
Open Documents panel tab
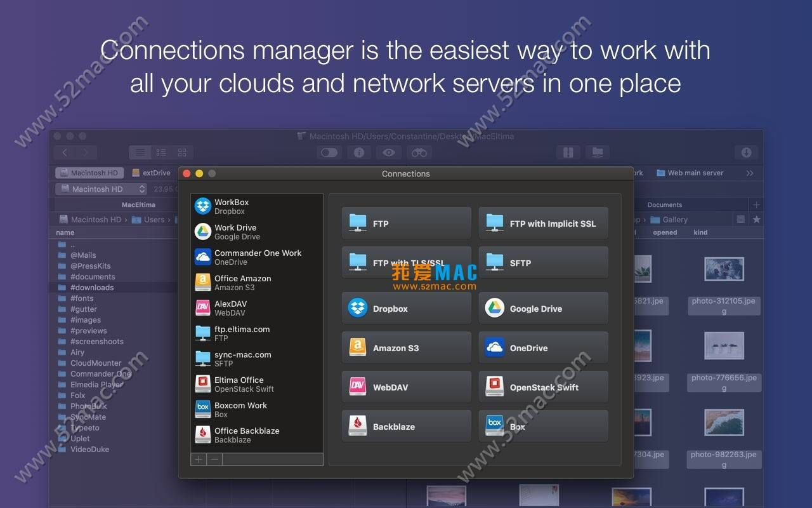click(665, 204)
